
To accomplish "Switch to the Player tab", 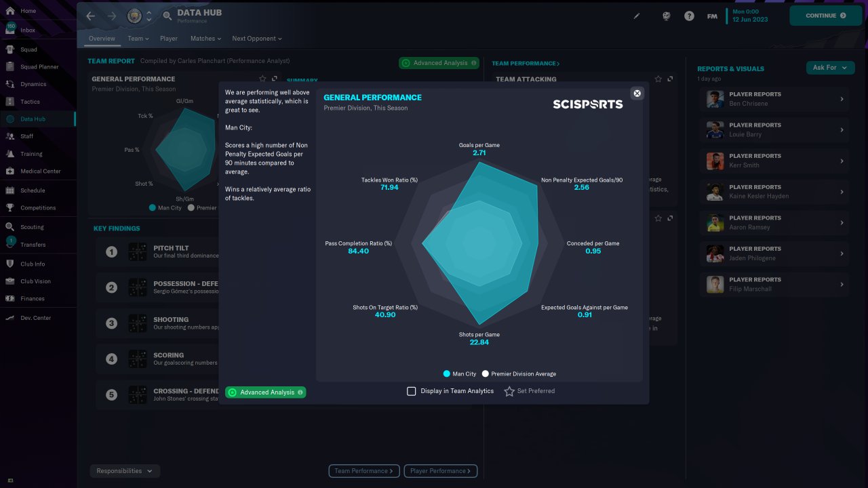I will click(x=169, y=39).
